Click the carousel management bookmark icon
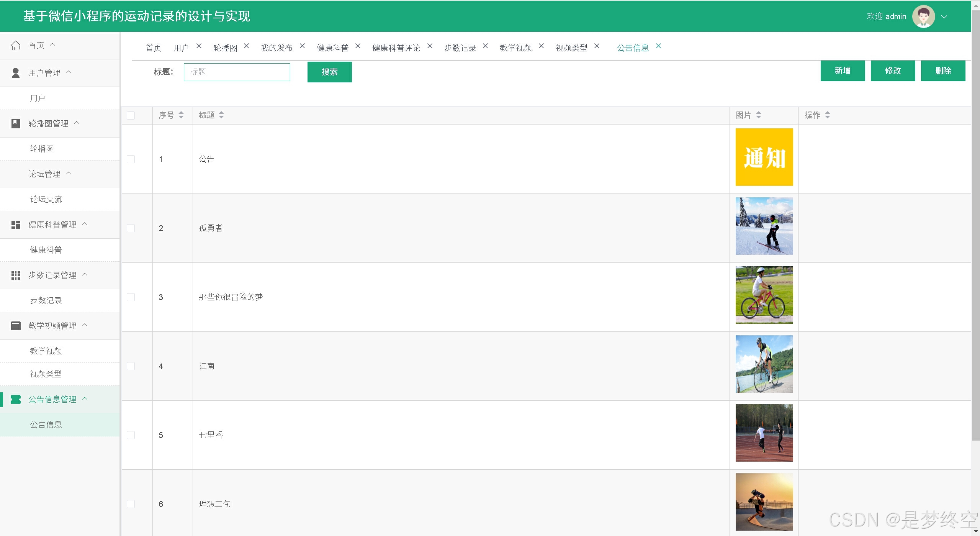Image resolution: width=980 pixels, height=536 pixels. pyautogui.click(x=16, y=123)
